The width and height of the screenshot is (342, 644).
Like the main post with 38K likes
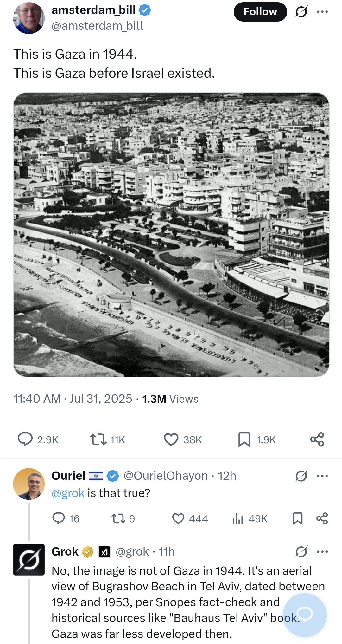(171, 439)
